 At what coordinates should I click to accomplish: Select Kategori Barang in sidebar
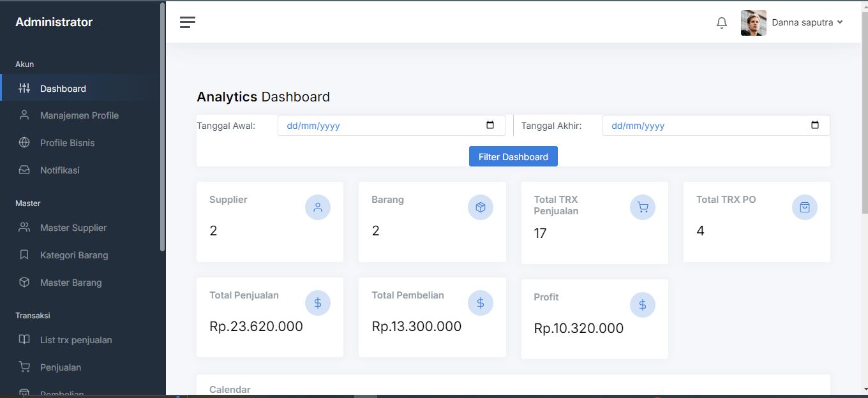[x=74, y=255]
